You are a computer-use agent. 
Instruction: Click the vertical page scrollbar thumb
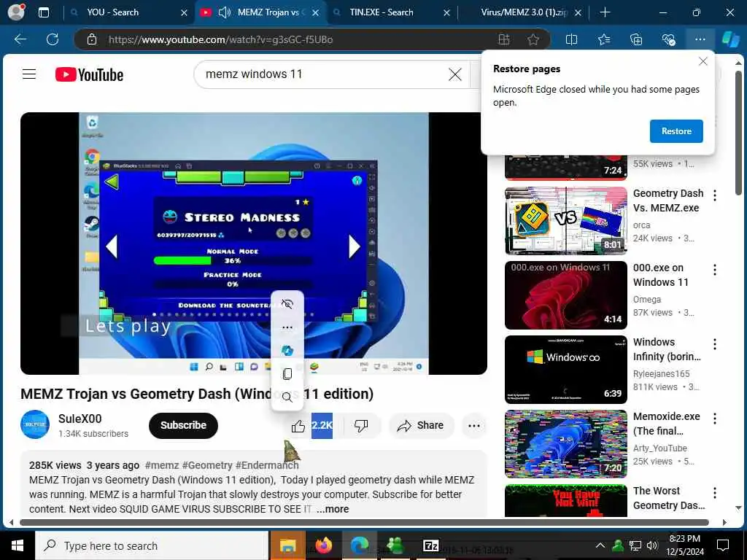click(x=738, y=133)
